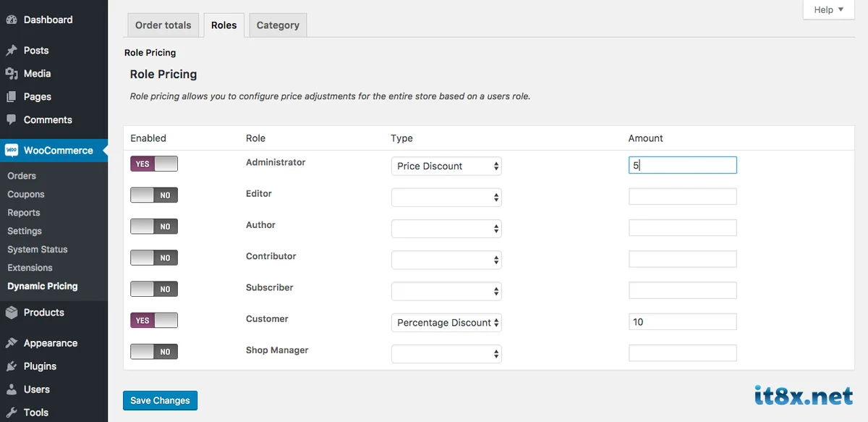Image resolution: width=868 pixels, height=422 pixels.
Task: Click the Tools wrench icon
Action: [12, 413]
